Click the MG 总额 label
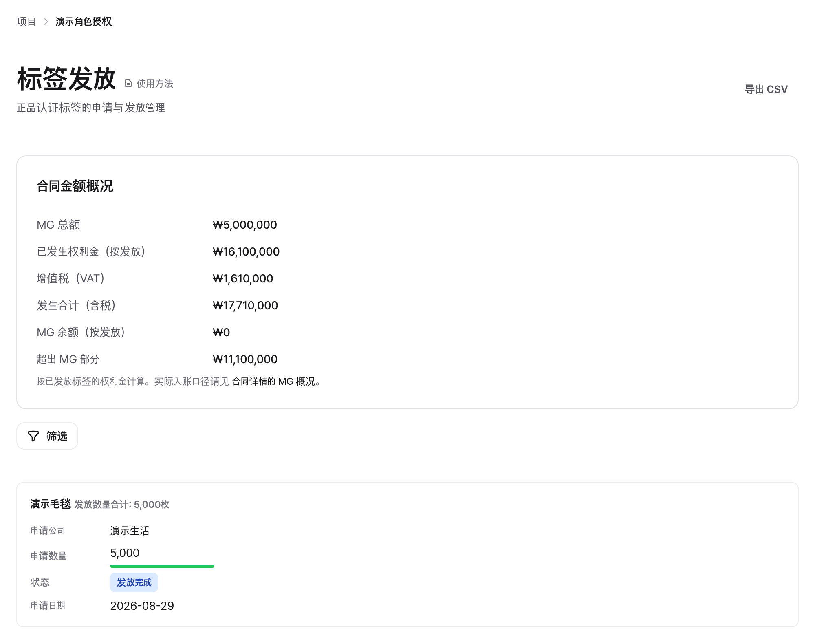Screen dimensions: 815x644 click(x=59, y=225)
